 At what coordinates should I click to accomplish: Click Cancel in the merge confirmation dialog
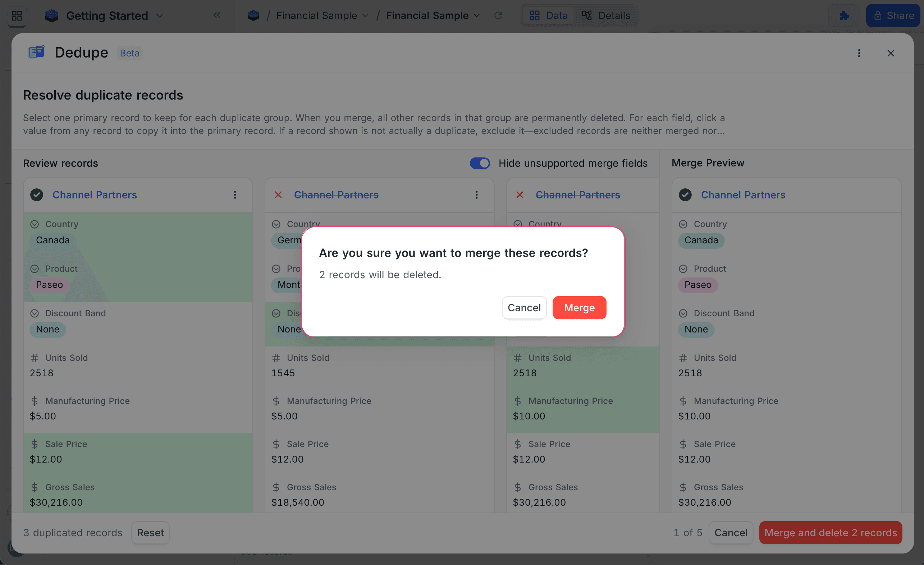point(524,308)
